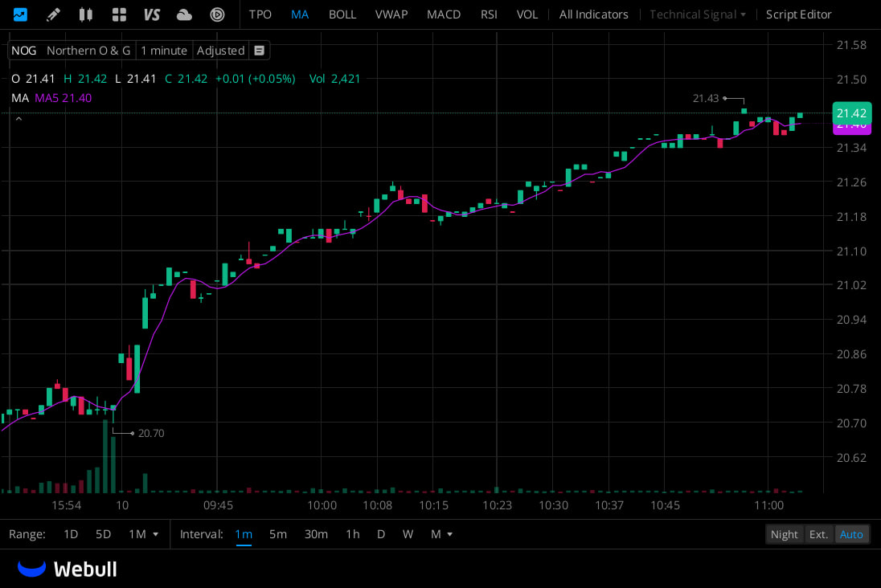This screenshot has height=588, width=881.
Task: Click the +0.01 (+0.05%) change value
Action: pyautogui.click(x=255, y=79)
